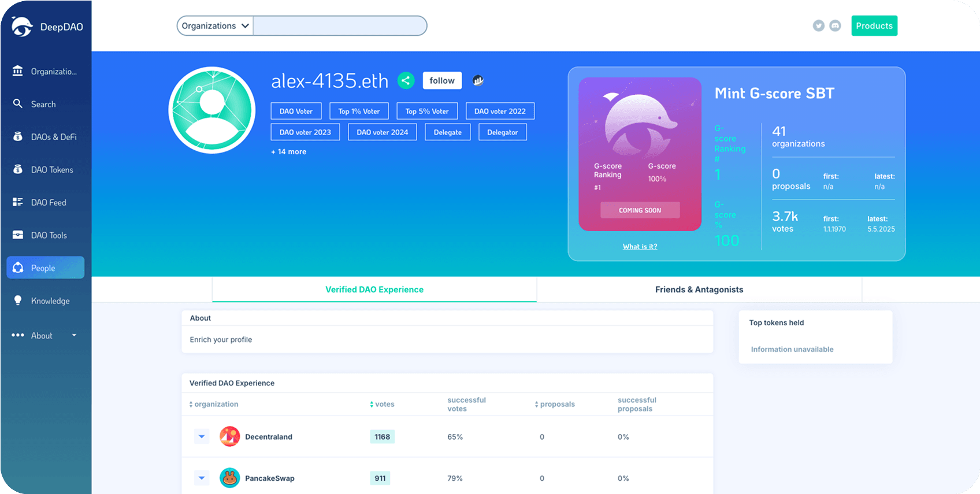Click the green share icon beside alex-4135.eth

[x=406, y=81]
